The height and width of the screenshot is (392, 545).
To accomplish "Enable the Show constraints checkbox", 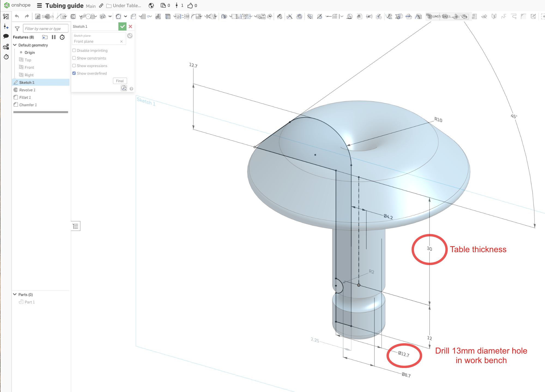I will 74,58.
